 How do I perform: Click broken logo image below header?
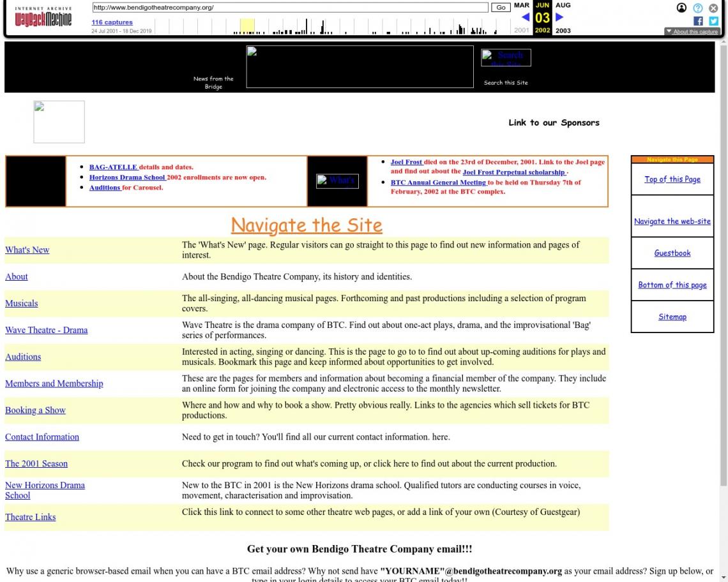[59, 122]
